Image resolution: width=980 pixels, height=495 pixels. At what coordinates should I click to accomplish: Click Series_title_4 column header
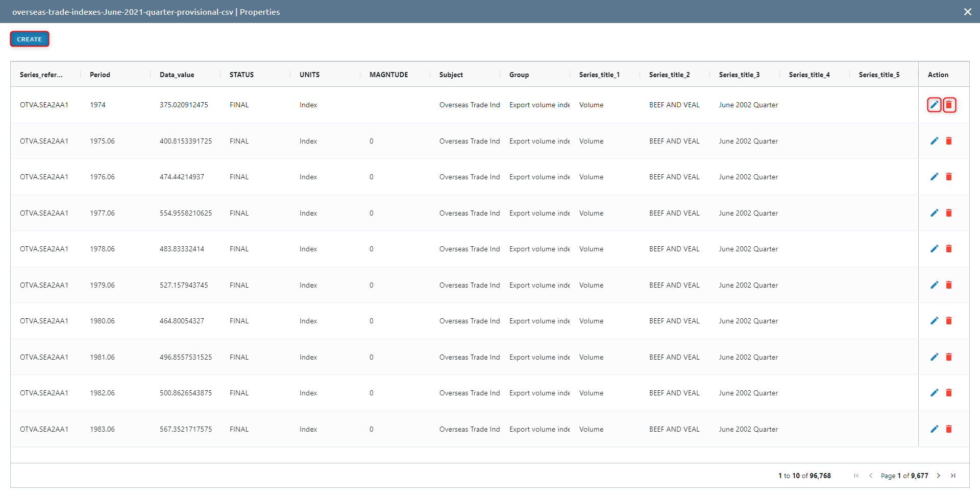[809, 75]
